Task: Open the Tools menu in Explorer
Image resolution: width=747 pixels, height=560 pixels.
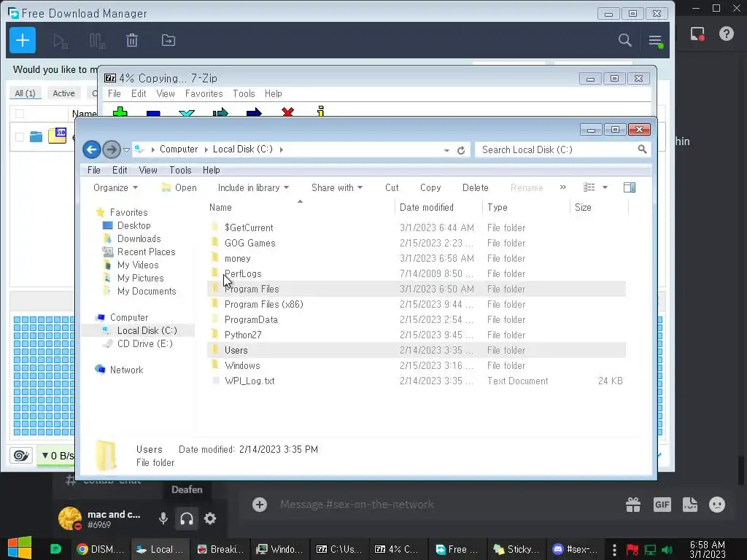Action: pos(180,171)
